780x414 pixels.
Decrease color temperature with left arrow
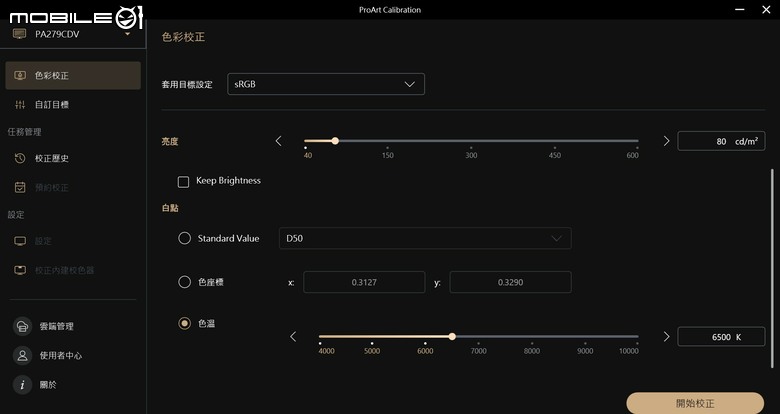(293, 337)
